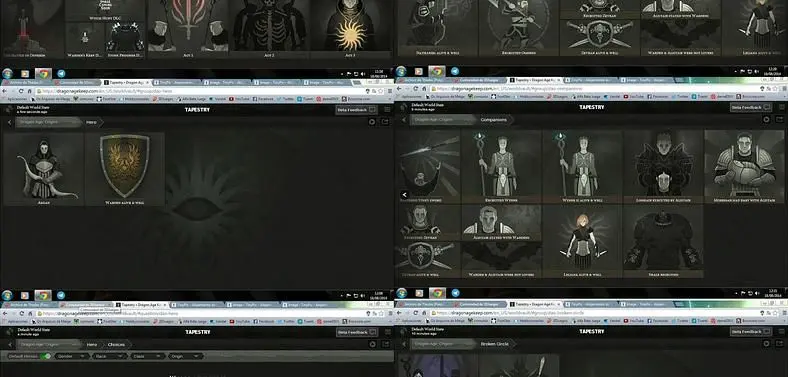Viewport: 788px width, 377px height.
Task: Select Warden alive & well shield tile
Action: 125,169
